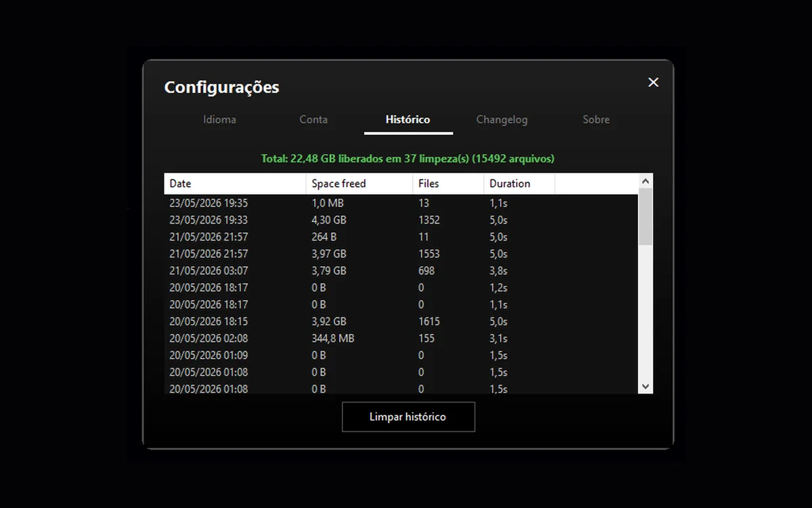Screen dimensions: 812x508
Task: Click the scrollbar up arrow in history list
Action: pos(646,181)
